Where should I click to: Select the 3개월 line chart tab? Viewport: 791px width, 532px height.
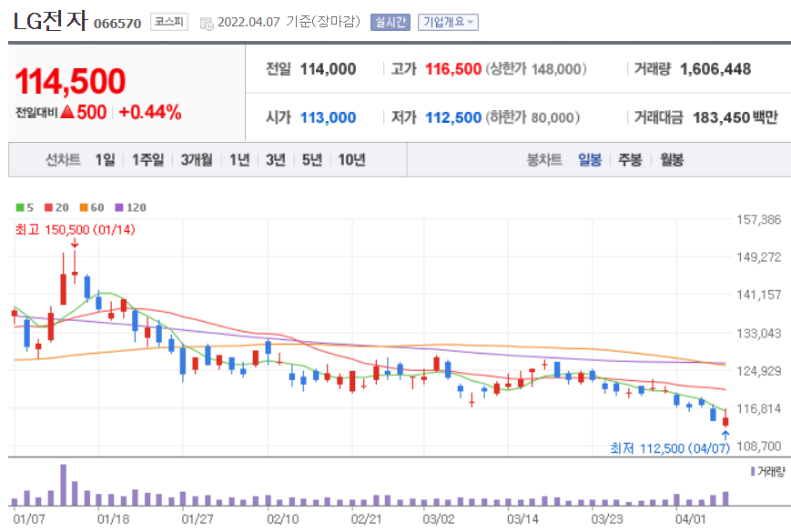click(x=197, y=160)
